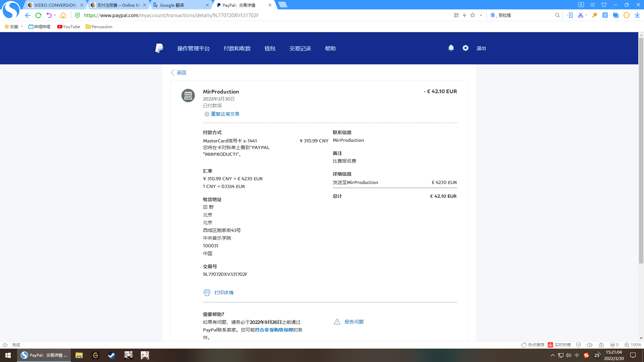
Task: Click the 返回 back link
Action: pos(181,72)
